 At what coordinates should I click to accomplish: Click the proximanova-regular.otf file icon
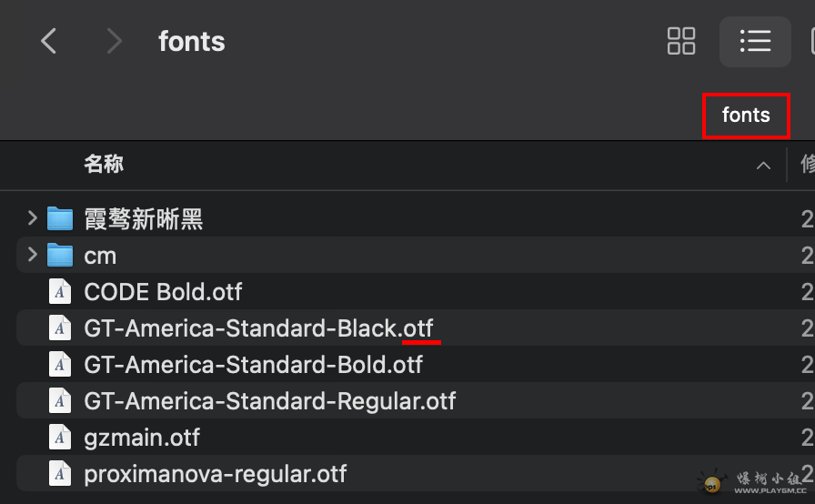(x=60, y=474)
